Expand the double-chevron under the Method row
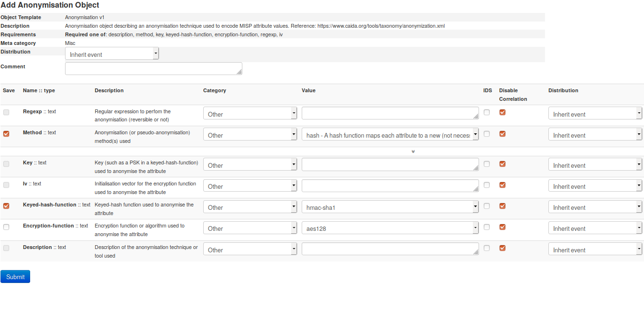The image size is (644, 325). coord(413,152)
